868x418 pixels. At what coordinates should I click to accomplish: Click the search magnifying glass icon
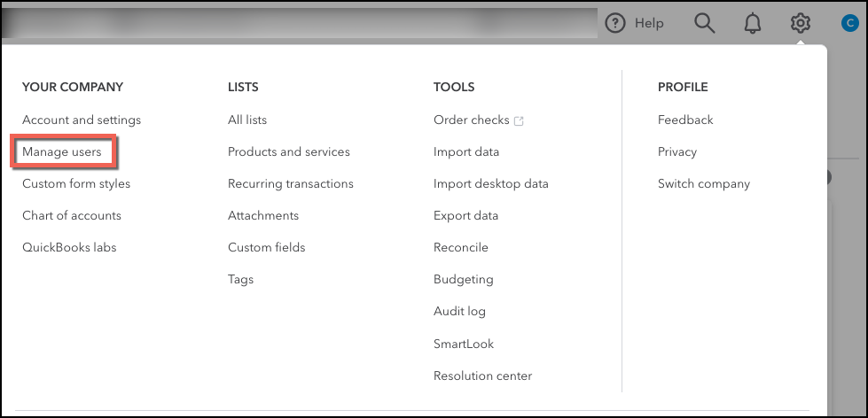point(705,23)
